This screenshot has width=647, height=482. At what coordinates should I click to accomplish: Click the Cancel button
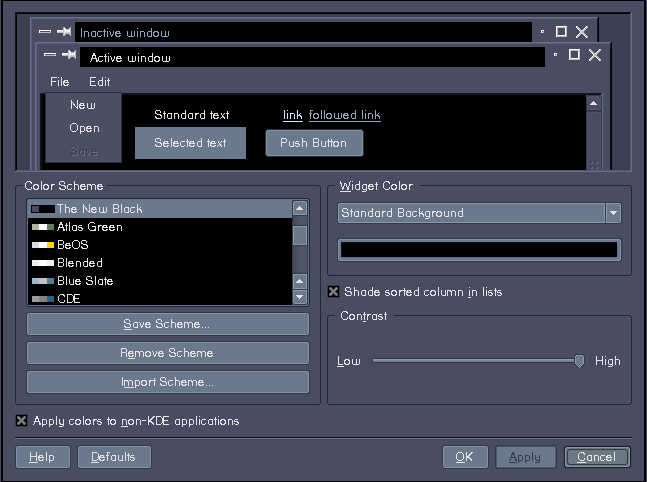point(597,457)
